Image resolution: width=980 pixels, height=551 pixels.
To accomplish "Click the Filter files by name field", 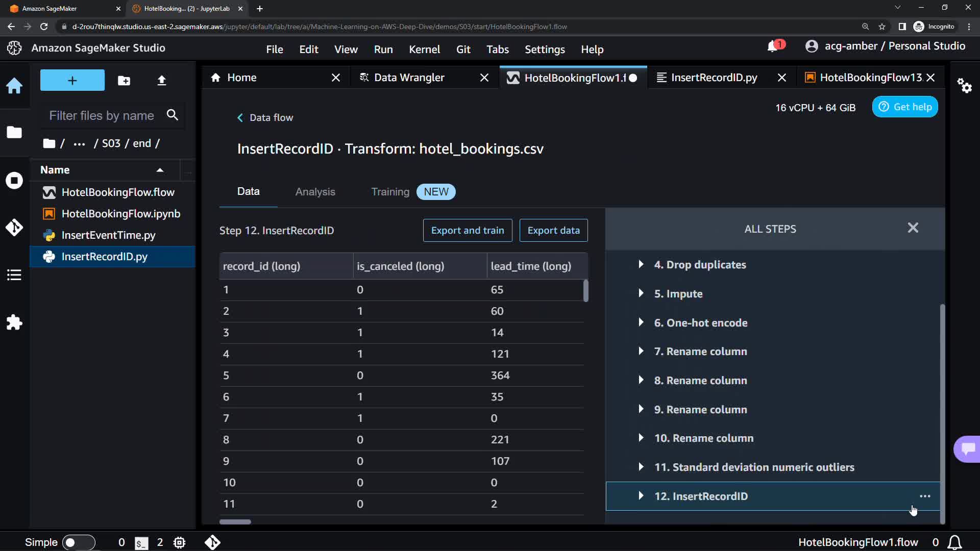I will [x=102, y=116].
